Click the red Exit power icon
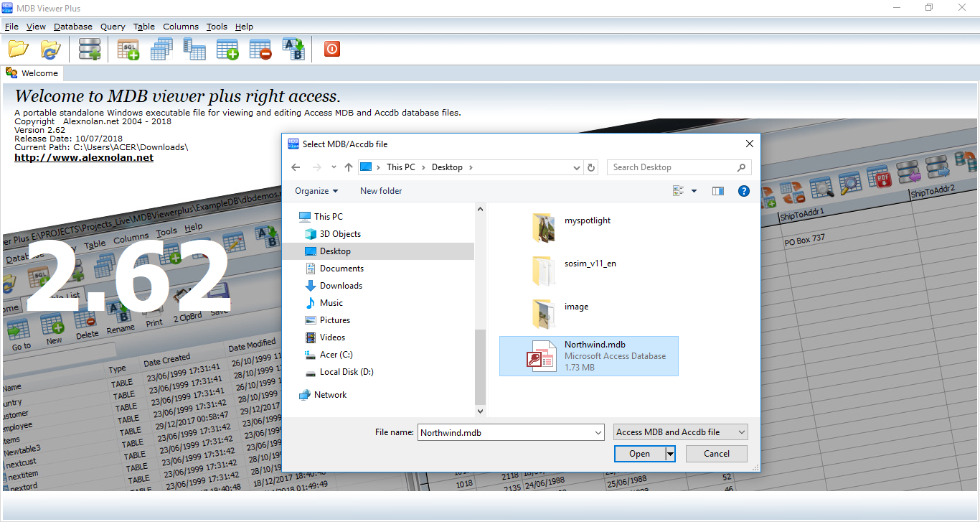The height and width of the screenshot is (522, 980). [x=331, y=49]
